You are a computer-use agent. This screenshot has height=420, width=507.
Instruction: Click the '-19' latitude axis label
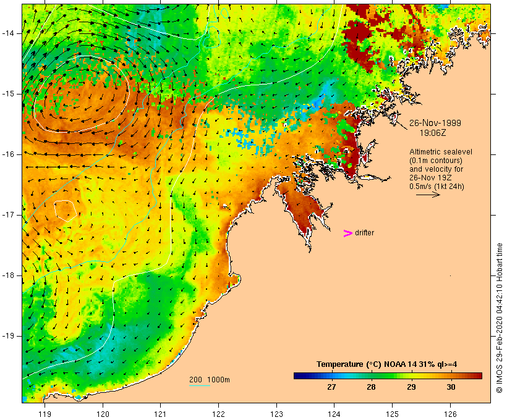point(8,336)
